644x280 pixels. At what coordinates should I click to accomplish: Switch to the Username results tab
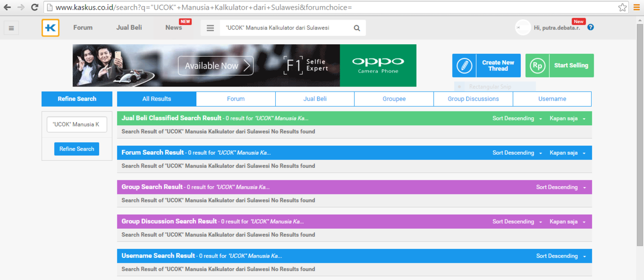tap(552, 99)
